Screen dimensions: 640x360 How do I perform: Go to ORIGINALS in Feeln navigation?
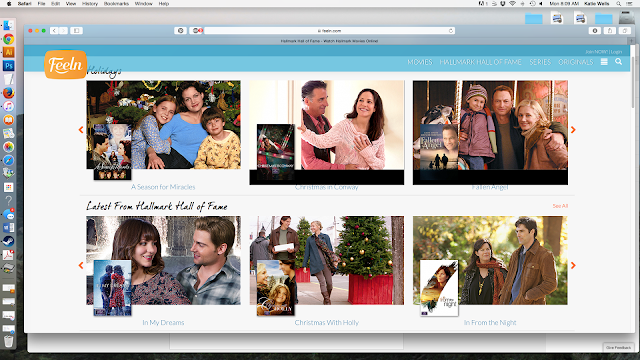pos(576,62)
